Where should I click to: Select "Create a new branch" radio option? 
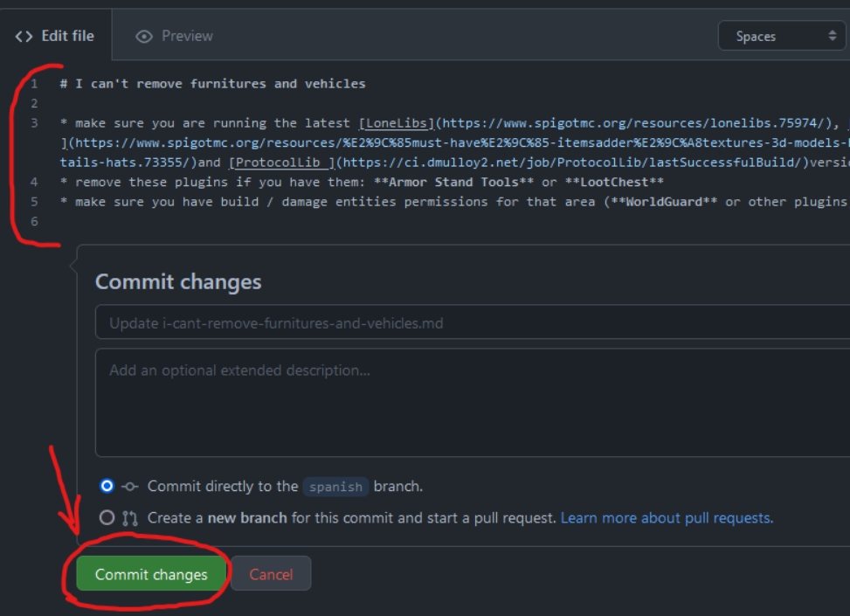click(107, 517)
